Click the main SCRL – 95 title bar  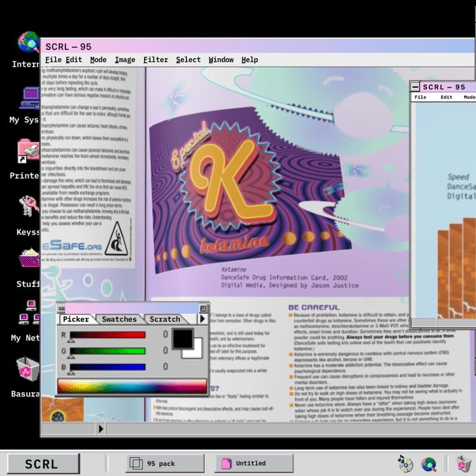click(x=257, y=46)
